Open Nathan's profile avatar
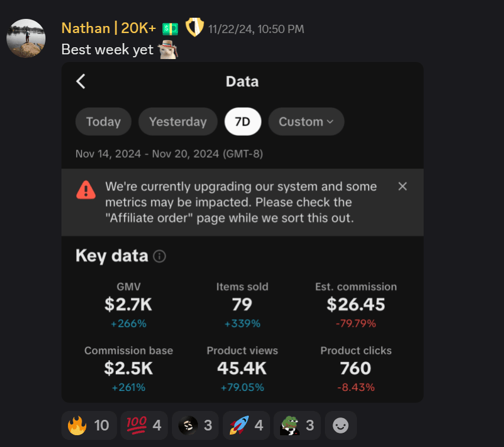 (x=26, y=38)
